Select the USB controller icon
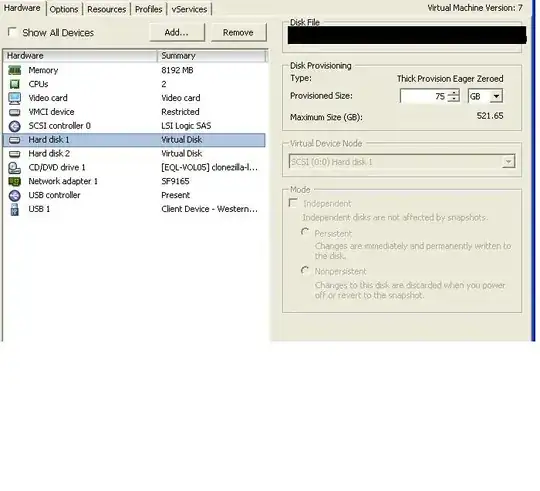The width and height of the screenshot is (540, 491). (14, 196)
